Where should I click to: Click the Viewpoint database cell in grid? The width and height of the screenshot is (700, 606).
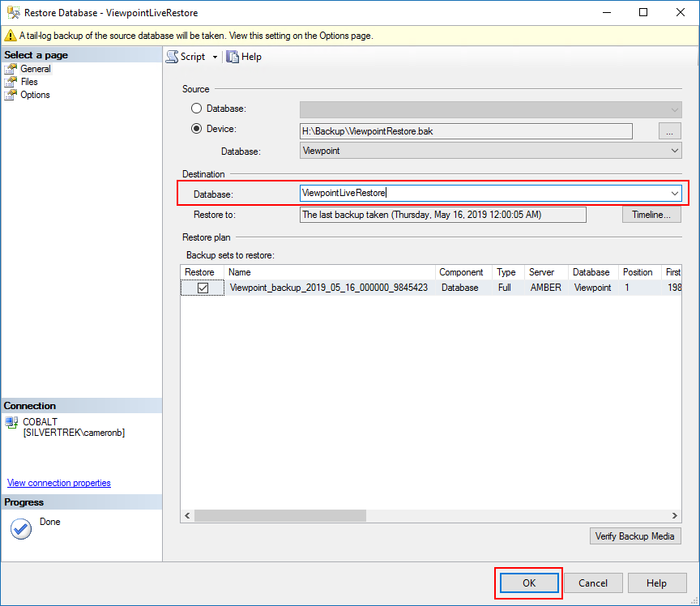592,288
